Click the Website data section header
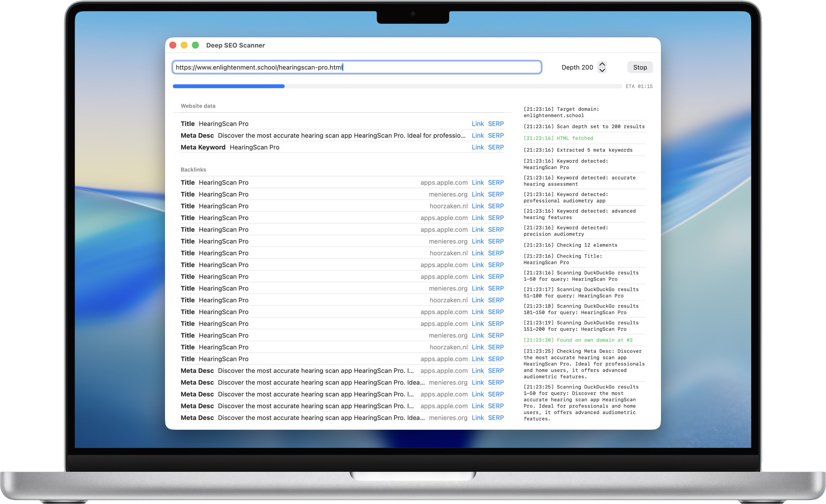The height and width of the screenshot is (504, 826). point(198,106)
